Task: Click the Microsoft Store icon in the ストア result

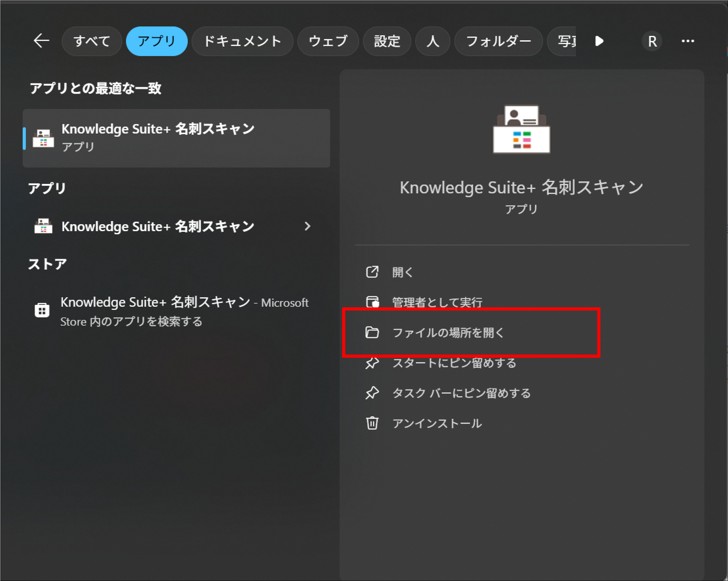Action: (x=42, y=310)
